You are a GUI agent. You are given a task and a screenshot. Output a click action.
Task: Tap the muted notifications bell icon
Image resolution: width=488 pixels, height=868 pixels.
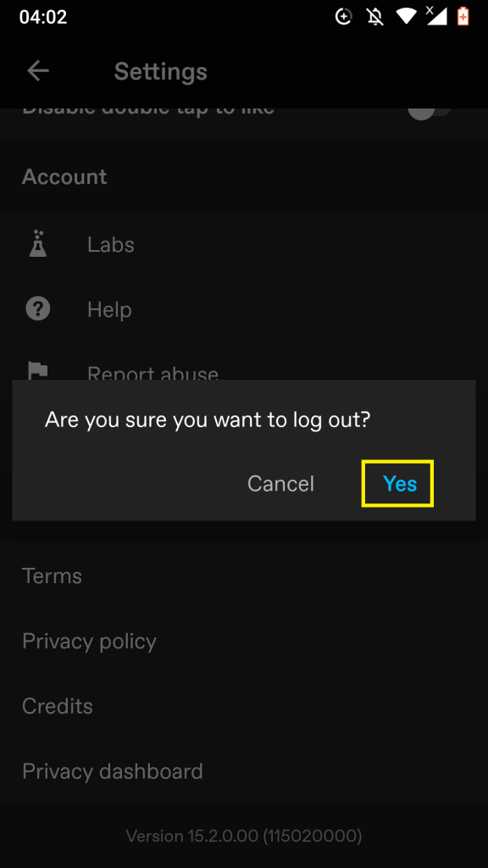pos(373,15)
